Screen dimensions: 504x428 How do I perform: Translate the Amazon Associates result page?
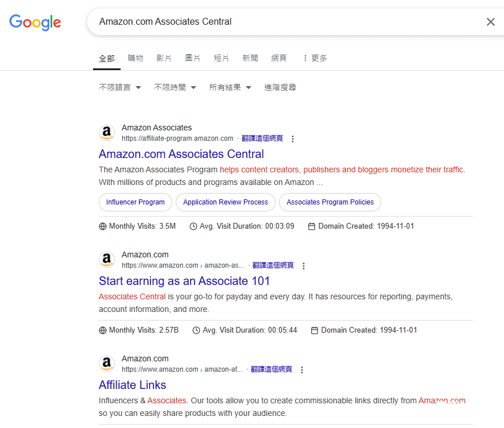pos(262,138)
